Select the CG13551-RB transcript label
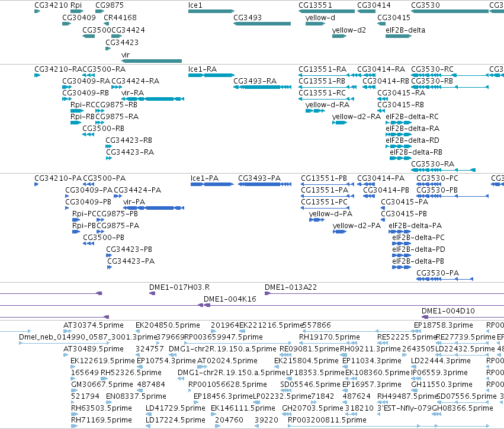This screenshot has height=429, width=504. pos(322,81)
